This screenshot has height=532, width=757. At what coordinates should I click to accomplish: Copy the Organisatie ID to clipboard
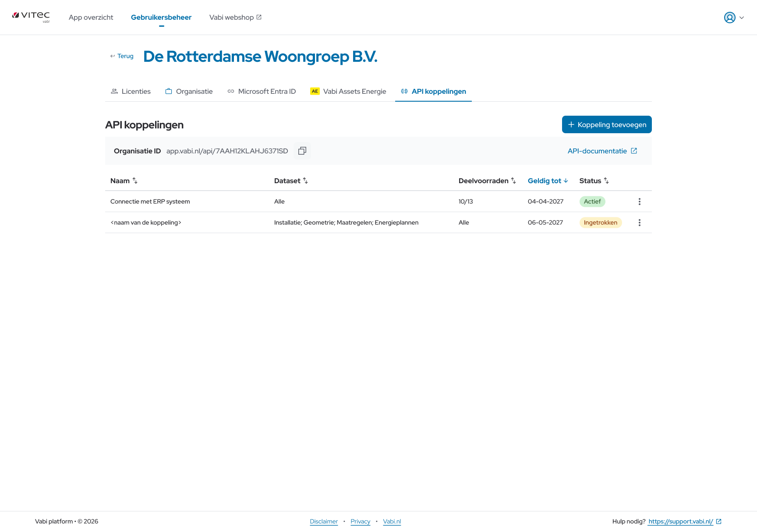tap(302, 151)
